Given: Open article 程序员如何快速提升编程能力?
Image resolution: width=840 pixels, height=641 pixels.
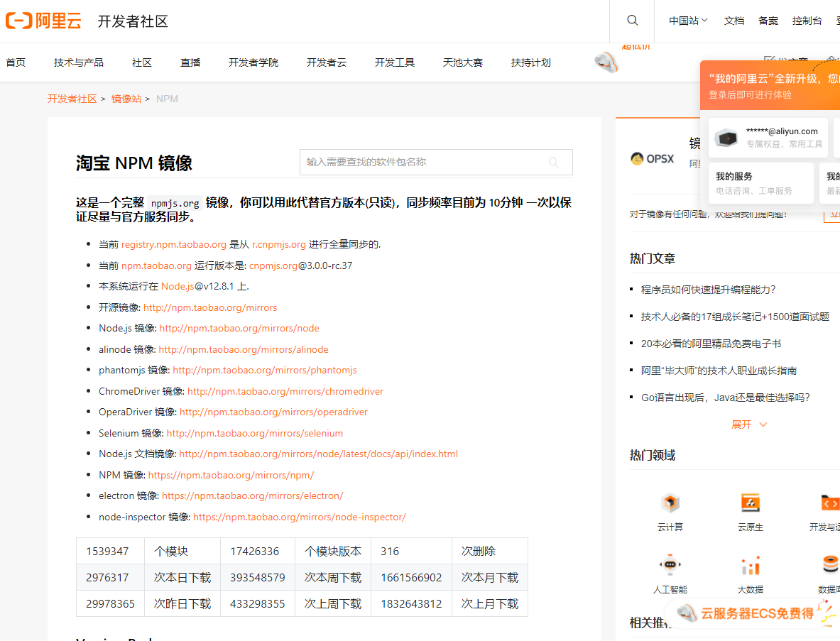Looking at the screenshot, I should [x=708, y=290].
